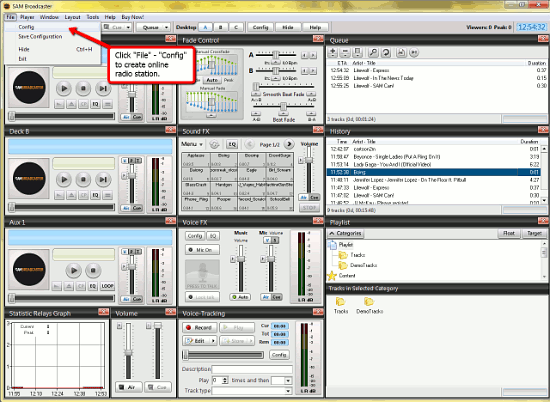Switch to Desktop B
The width and height of the screenshot is (550, 402).
[221, 27]
